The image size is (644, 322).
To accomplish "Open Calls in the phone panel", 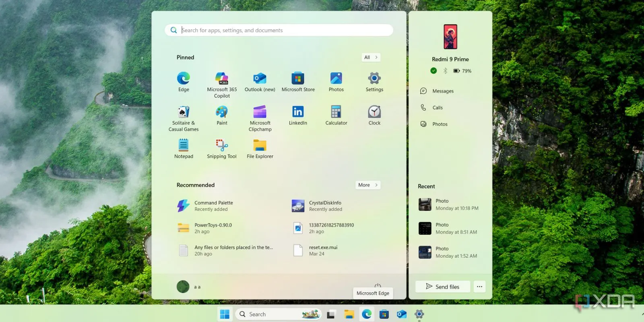I will (437, 107).
